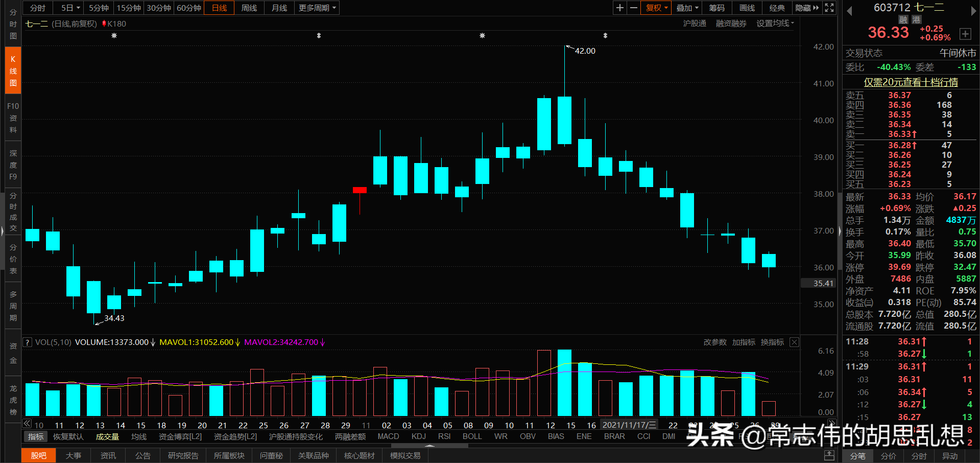Click the help question mark on VOL indicator

tap(27, 342)
